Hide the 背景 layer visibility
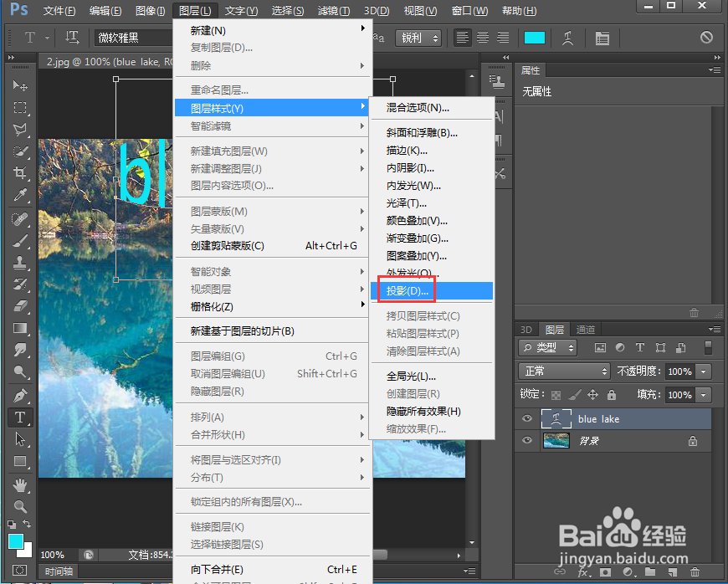The height and width of the screenshot is (584, 728). click(527, 440)
